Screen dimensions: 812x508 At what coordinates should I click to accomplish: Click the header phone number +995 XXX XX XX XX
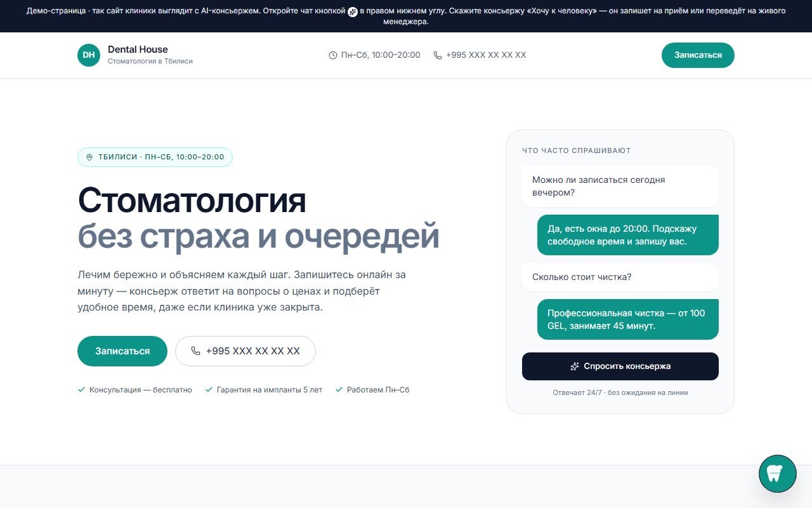[486, 55]
